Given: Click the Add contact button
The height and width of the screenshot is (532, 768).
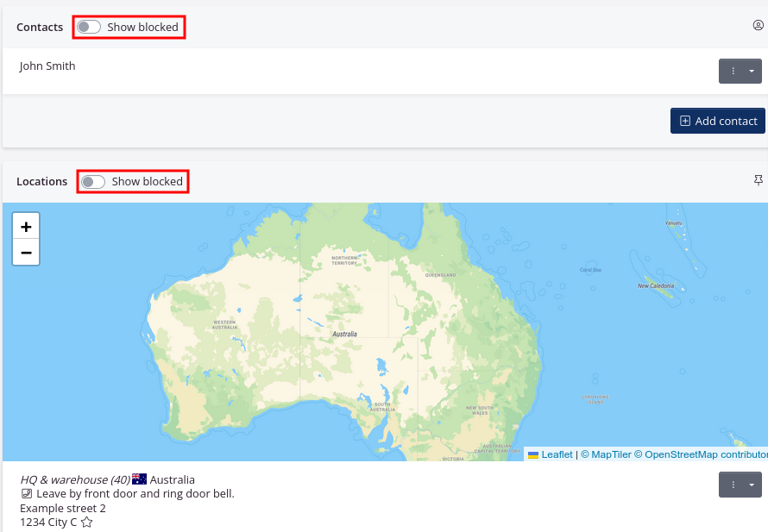Looking at the screenshot, I should pyautogui.click(x=718, y=121).
